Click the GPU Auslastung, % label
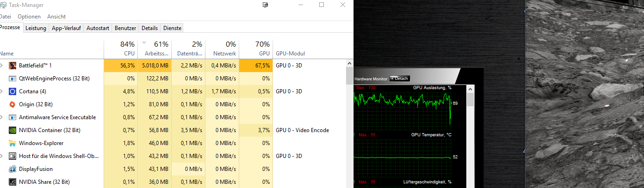The width and height of the screenshot is (644, 188). tap(432, 87)
